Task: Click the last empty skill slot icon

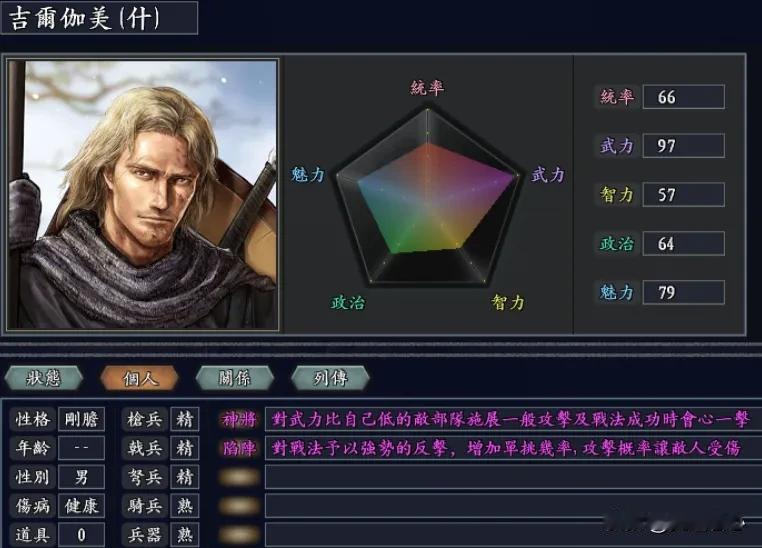Action: click(239, 534)
